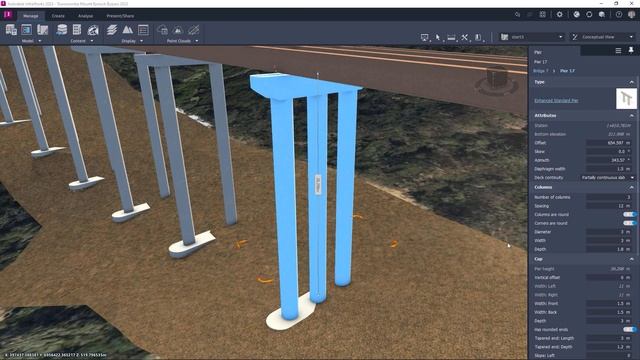This screenshot has height=360, width=640.
Task: Expand the Point Clouds group dropdown
Action: pyautogui.click(x=197, y=41)
